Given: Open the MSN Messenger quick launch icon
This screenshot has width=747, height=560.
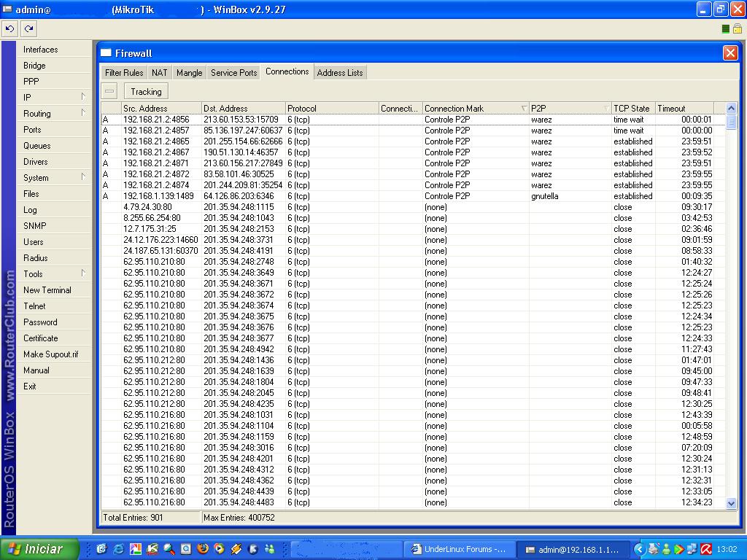Looking at the screenshot, I should (x=270, y=549).
